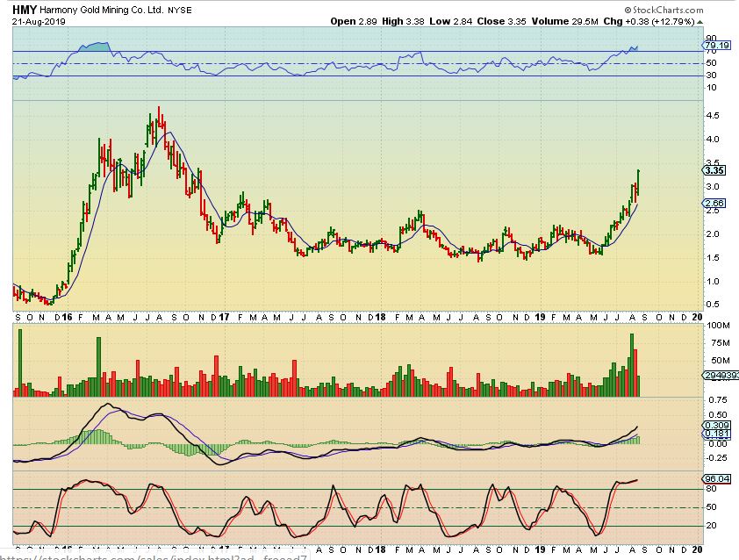Click the green up-triangle change icon
The width and height of the screenshot is (739, 560).
point(700,22)
